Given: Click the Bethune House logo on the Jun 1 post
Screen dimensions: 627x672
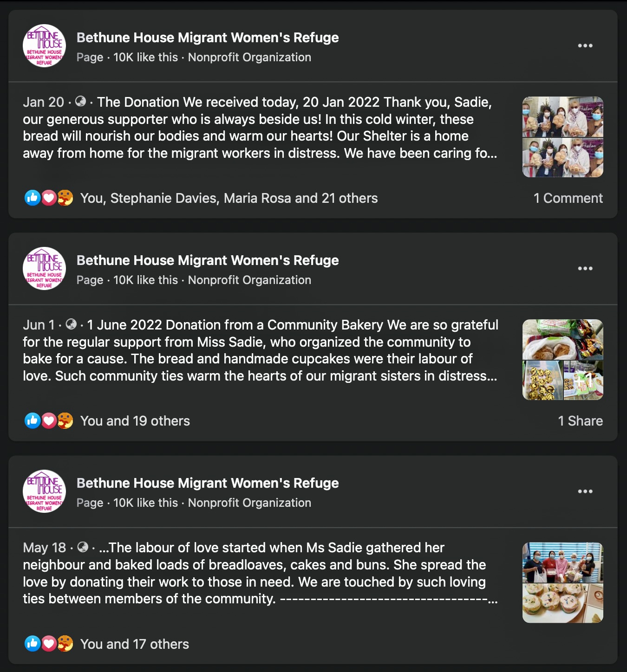Looking at the screenshot, I should click(x=44, y=268).
